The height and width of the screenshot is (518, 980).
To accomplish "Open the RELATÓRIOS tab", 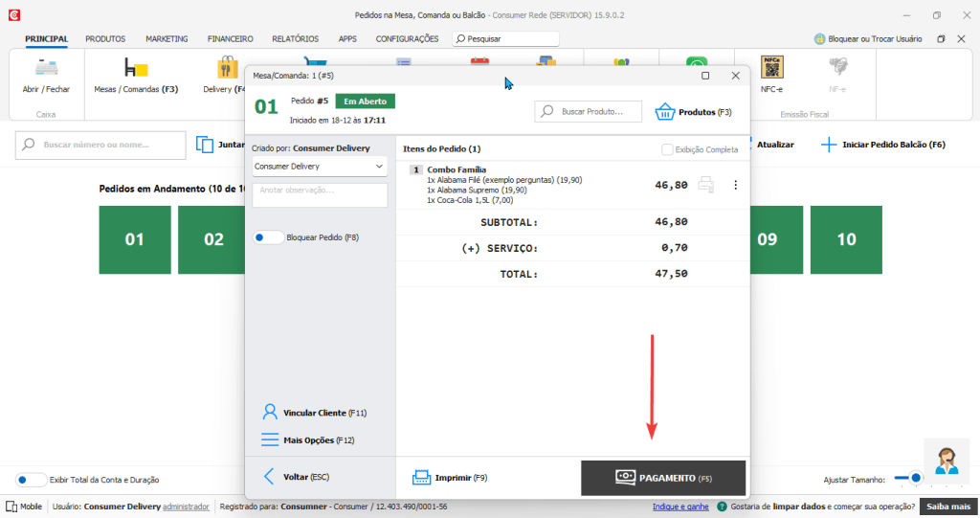I will coord(295,39).
